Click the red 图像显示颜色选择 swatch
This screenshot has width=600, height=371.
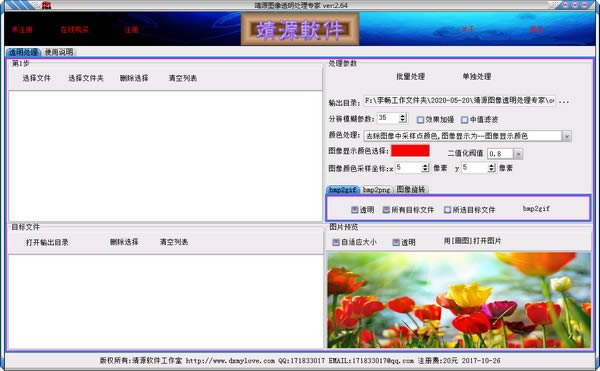[x=410, y=151]
